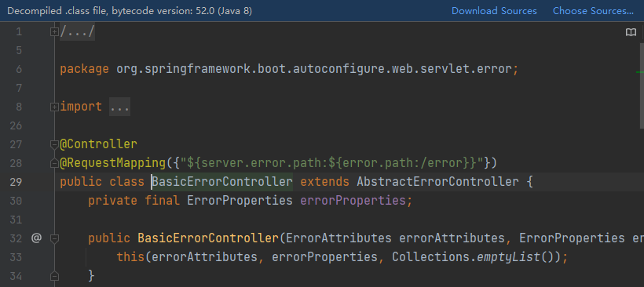Click the package name declaration text
This screenshot has width=644, height=287.
[314, 69]
